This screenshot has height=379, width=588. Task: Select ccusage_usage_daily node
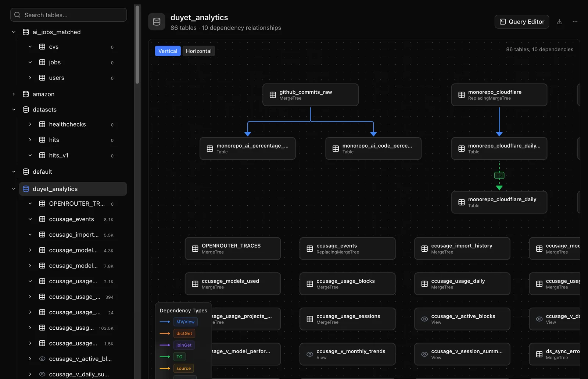(462, 284)
